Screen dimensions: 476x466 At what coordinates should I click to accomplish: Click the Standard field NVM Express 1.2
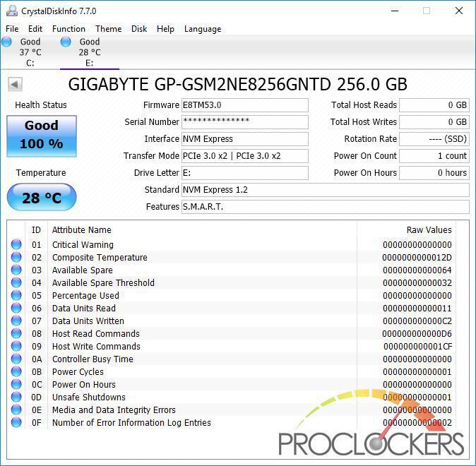click(x=325, y=190)
